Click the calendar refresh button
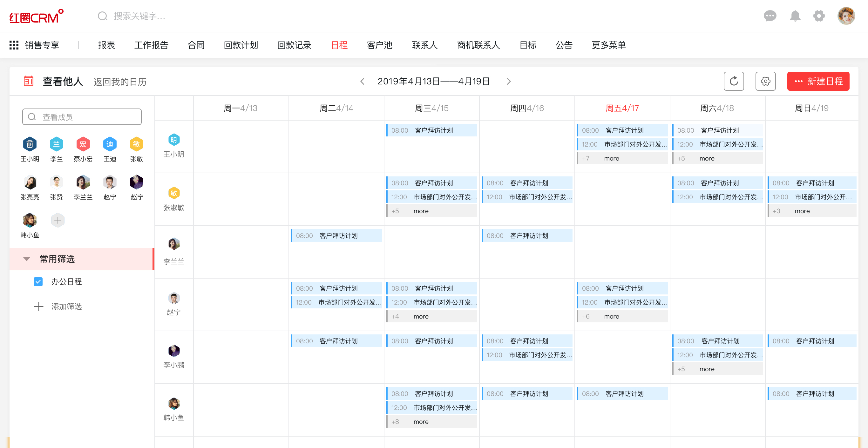This screenshot has width=868, height=448. pos(734,81)
